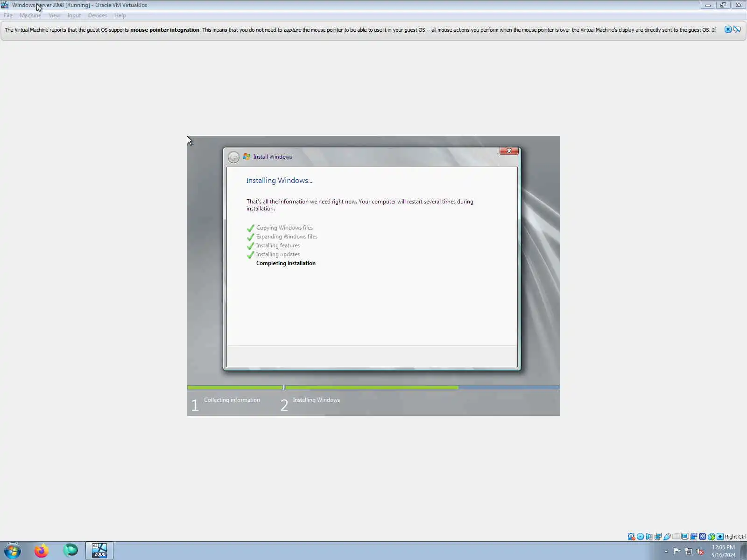Click the Installing Windows progress bar
Screen dimensions: 747x560
tap(422, 387)
